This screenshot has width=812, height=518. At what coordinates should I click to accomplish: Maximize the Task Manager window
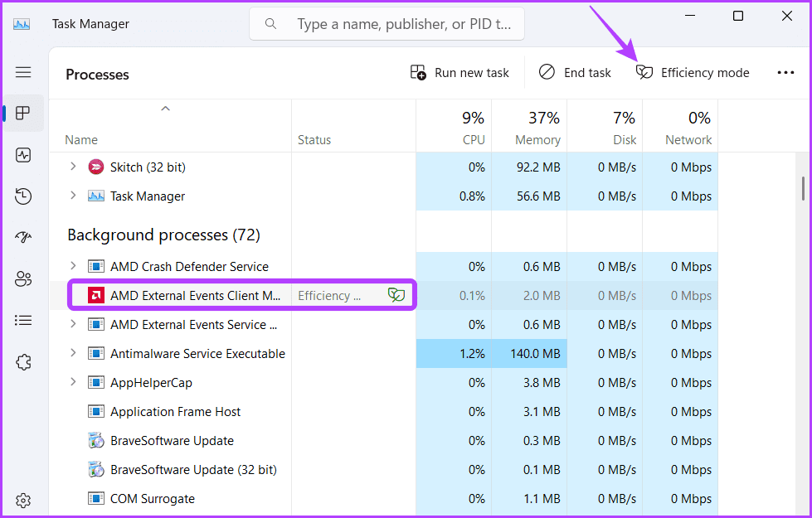(x=738, y=16)
